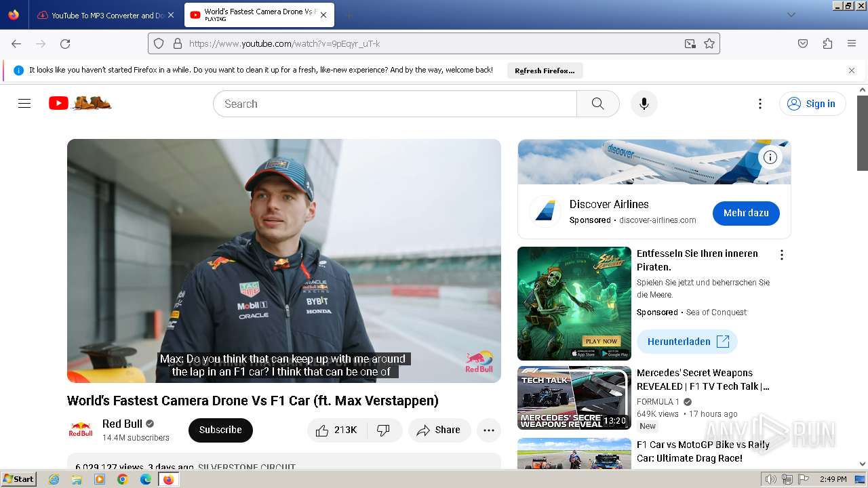This screenshot has width=868, height=488.
Task: Like the video (213K thumbs up)
Action: 337,430
